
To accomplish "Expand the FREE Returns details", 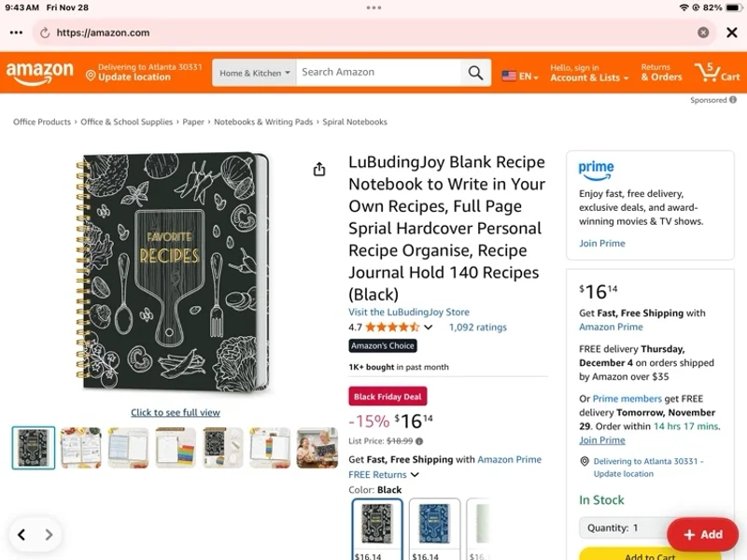I will 384,474.
